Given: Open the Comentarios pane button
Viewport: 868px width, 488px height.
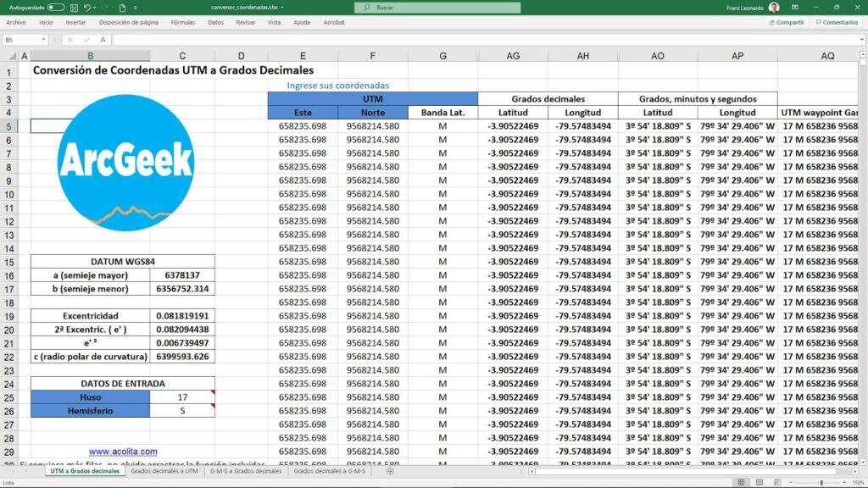Looking at the screenshot, I should (837, 23).
